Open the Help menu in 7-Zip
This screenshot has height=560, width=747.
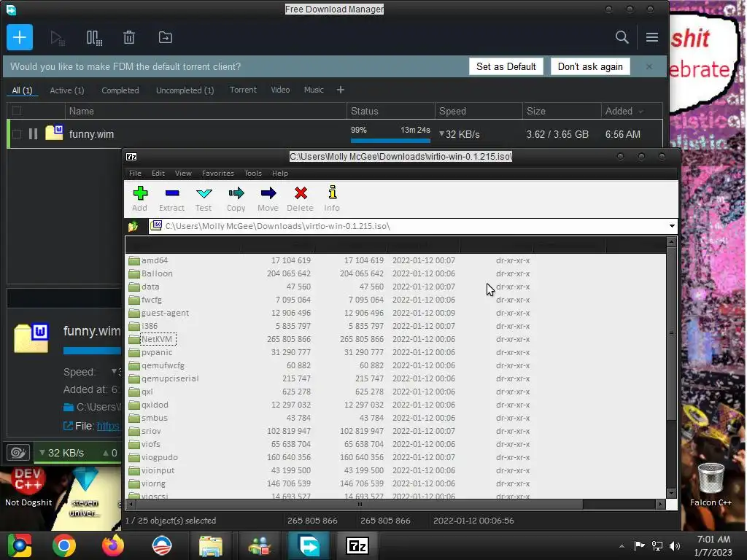point(279,174)
